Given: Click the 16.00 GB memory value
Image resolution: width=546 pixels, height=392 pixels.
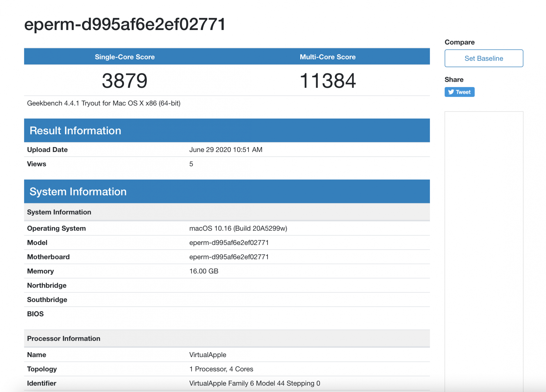Looking at the screenshot, I should [x=204, y=271].
